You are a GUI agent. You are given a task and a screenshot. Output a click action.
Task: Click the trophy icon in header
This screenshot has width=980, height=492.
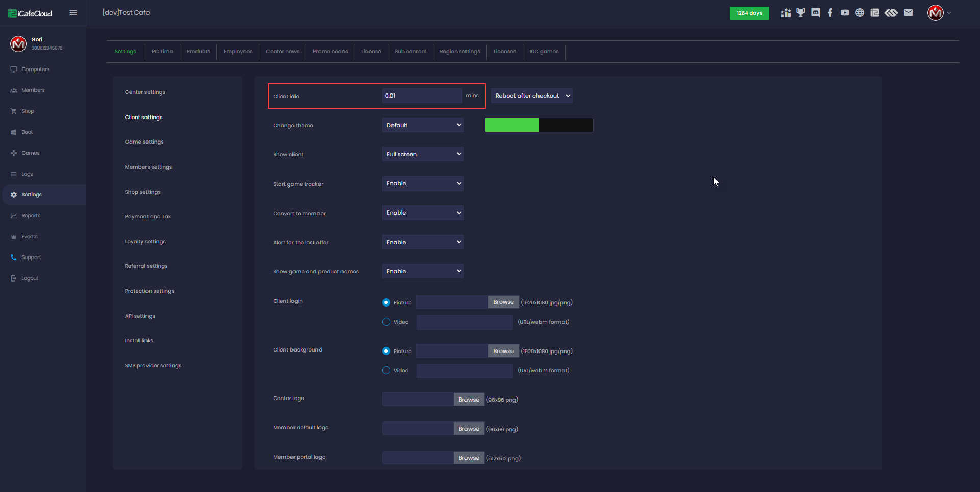coord(801,13)
